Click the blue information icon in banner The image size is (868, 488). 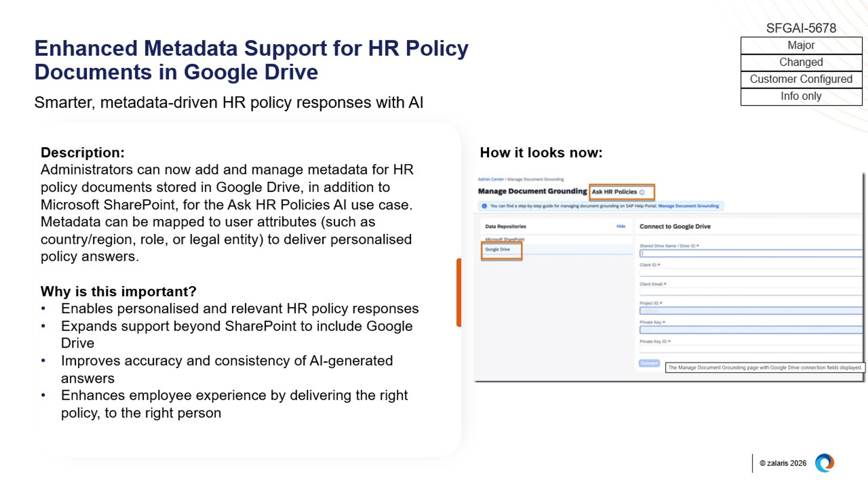(x=484, y=206)
